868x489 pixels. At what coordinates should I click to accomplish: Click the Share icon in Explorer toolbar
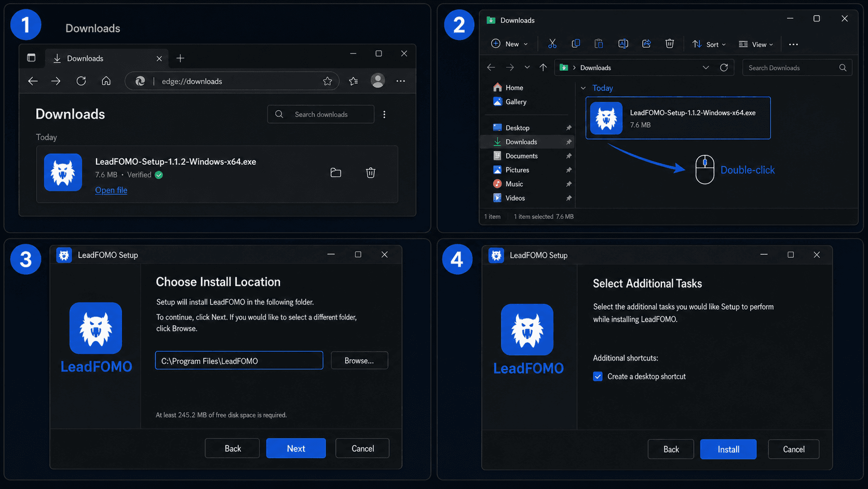[646, 44]
